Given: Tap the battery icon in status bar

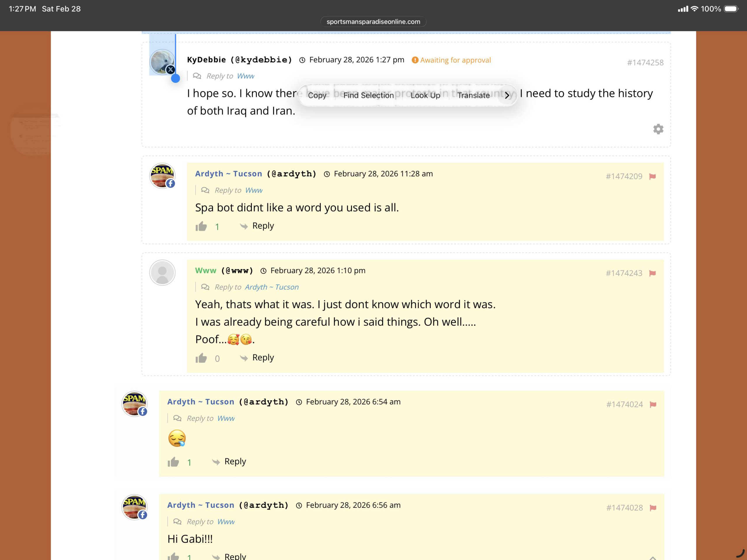Looking at the screenshot, I should (x=731, y=9).
